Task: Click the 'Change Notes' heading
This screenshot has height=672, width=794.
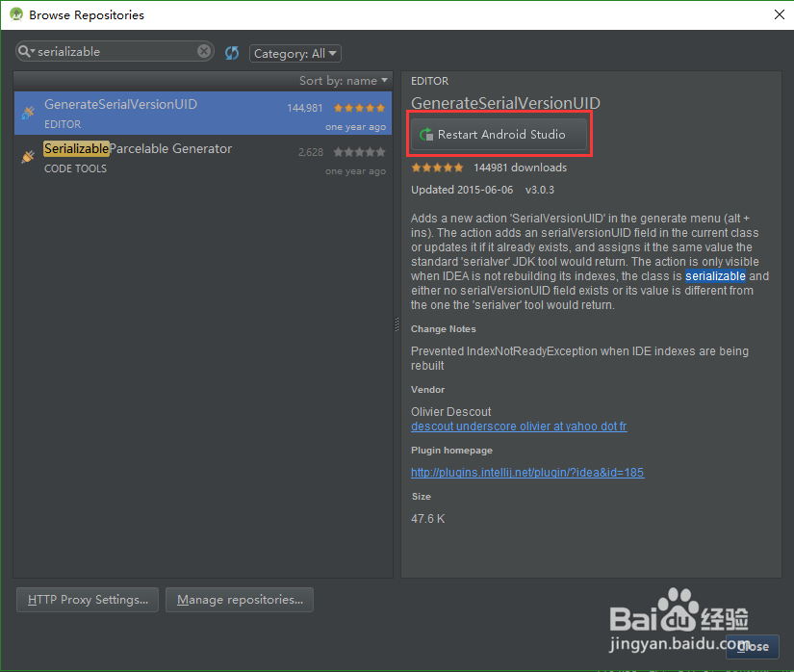Action: point(443,329)
